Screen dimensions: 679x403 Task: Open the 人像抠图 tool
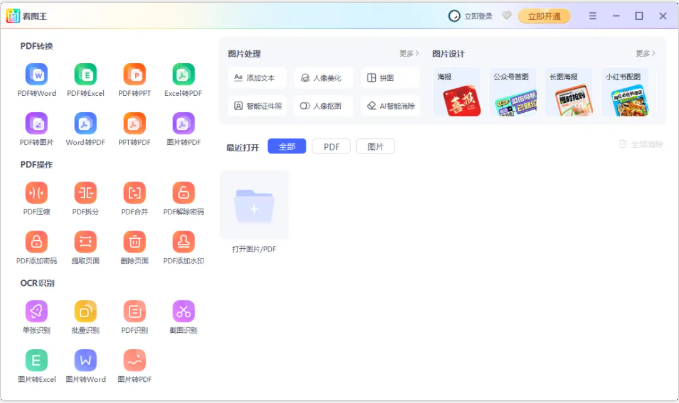click(324, 106)
